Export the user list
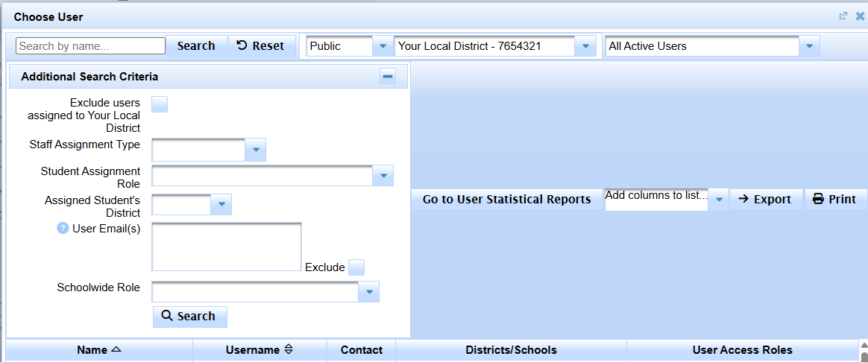868x362 pixels. click(x=766, y=200)
